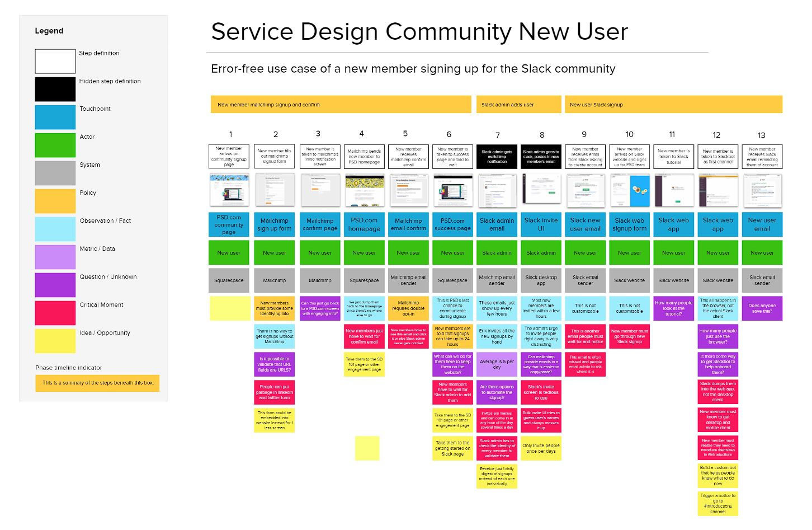Select the lavender Metric / Data swatch
The width and height of the screenshot is (812, 530).
55,257
